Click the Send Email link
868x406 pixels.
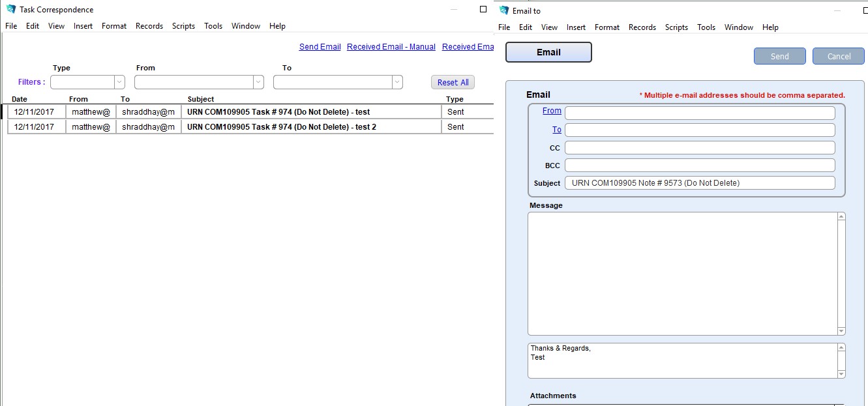[x=320, y=47]
